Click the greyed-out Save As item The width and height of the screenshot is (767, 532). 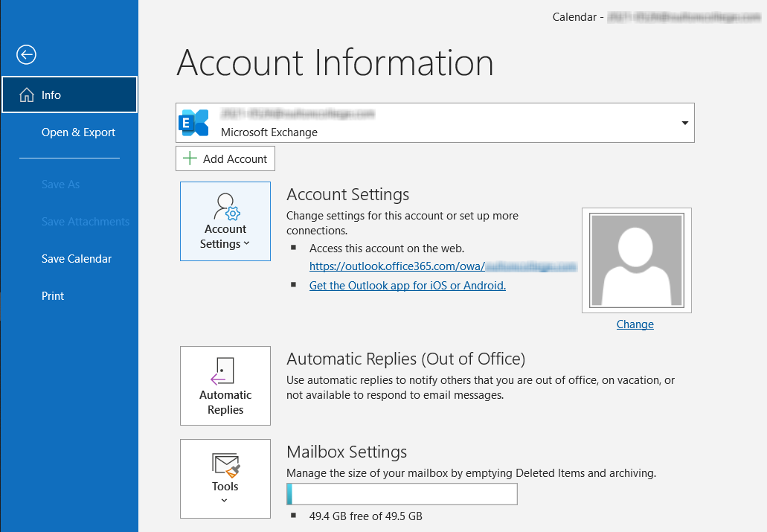tap(61, 184)
